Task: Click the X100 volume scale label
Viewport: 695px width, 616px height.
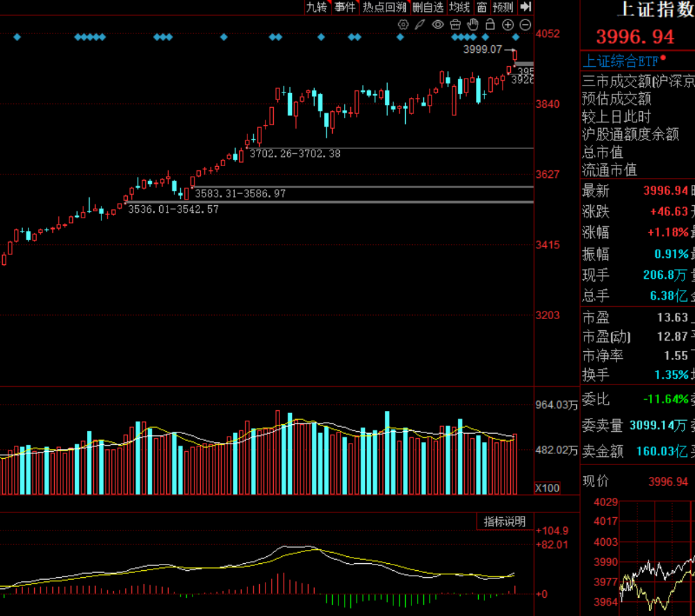Action: [548, 488]
